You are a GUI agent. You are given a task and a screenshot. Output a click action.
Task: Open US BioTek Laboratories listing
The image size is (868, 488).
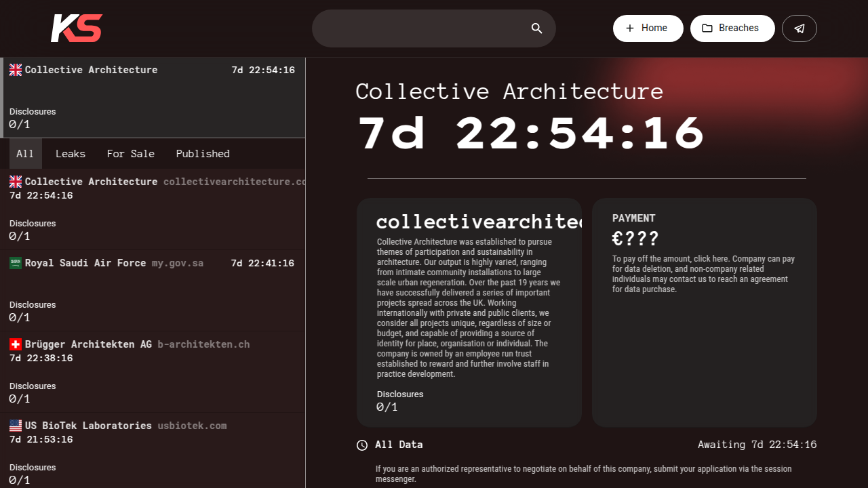click(x=88, y=426)
